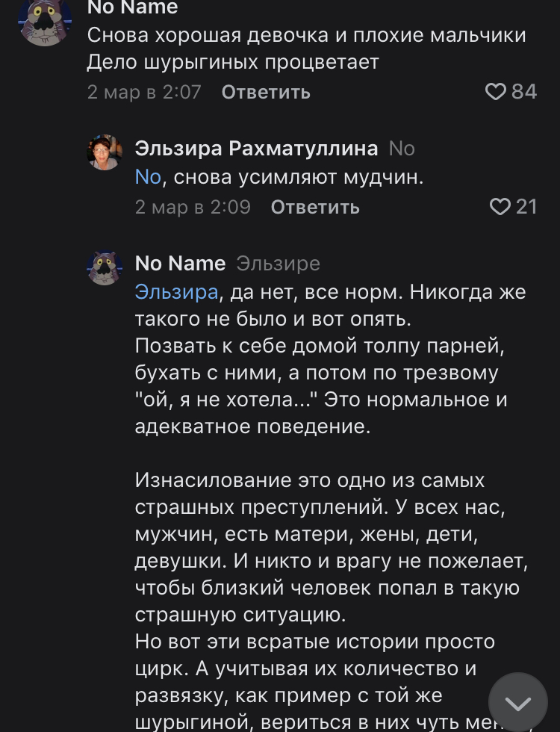
Task: Tap the blue "No" mention in Эльзира's reply
Action: (148, 177)
